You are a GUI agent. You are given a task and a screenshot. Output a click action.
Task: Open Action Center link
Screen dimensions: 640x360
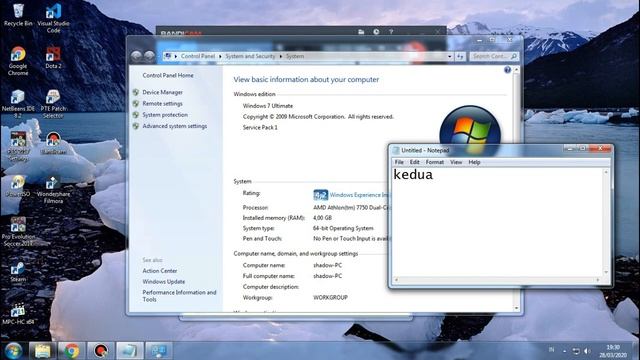tap(160, 271)
